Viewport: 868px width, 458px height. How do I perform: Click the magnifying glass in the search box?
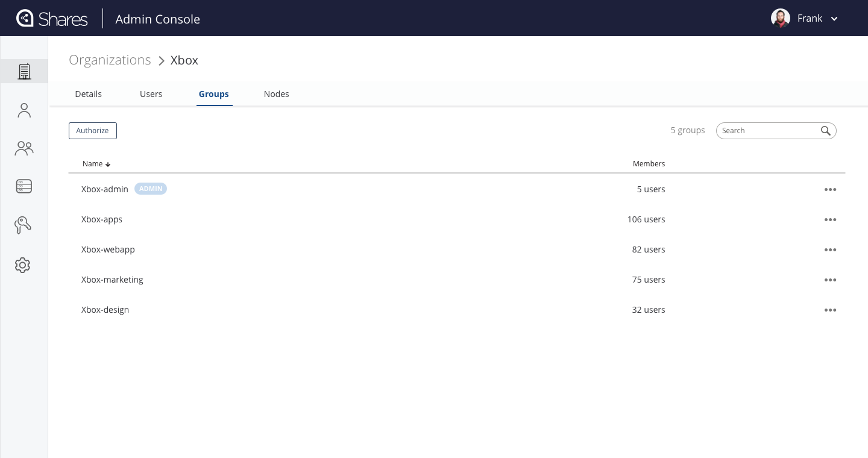pyautogui.click(x=825, y=130)
